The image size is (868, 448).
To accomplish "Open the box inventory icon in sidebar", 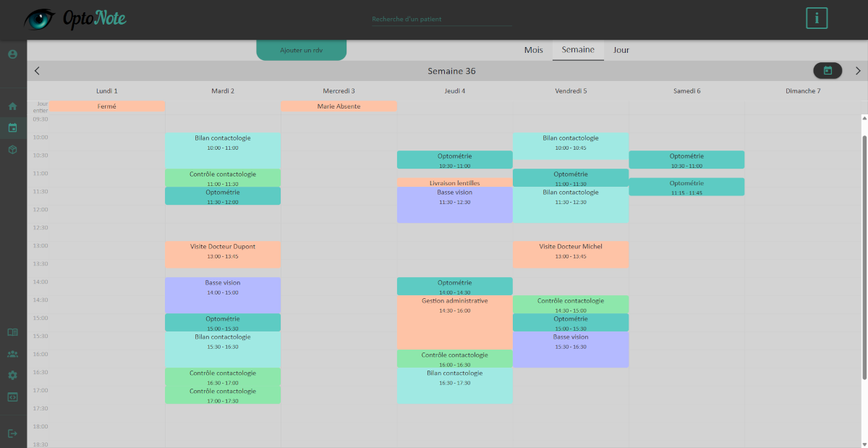I will (12, 149).
